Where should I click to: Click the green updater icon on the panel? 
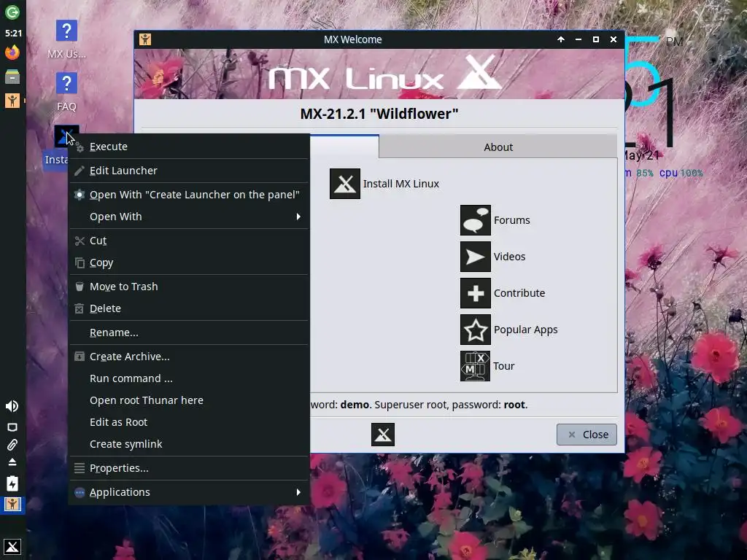12,12
